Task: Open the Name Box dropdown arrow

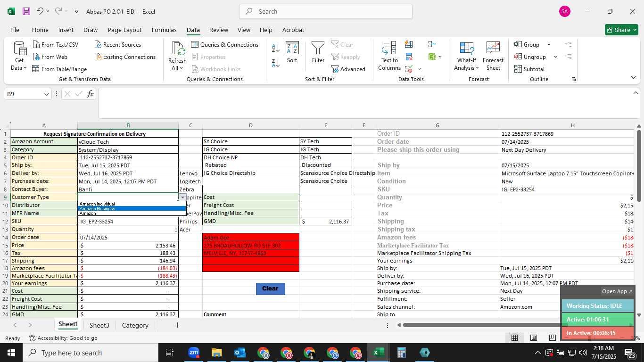Action: click(46, 94)
